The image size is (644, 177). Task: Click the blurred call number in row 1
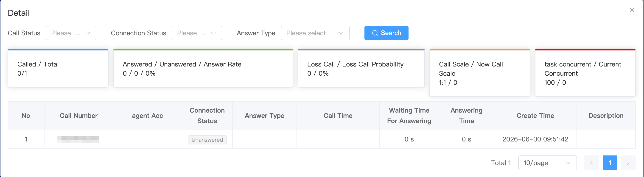point(78,139)
